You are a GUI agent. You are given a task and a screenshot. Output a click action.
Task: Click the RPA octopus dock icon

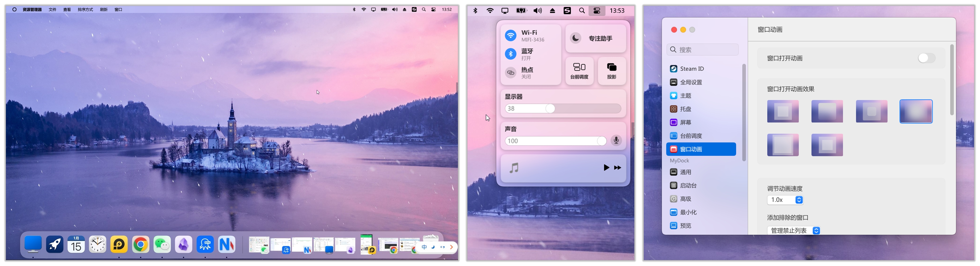pos(205,245)
